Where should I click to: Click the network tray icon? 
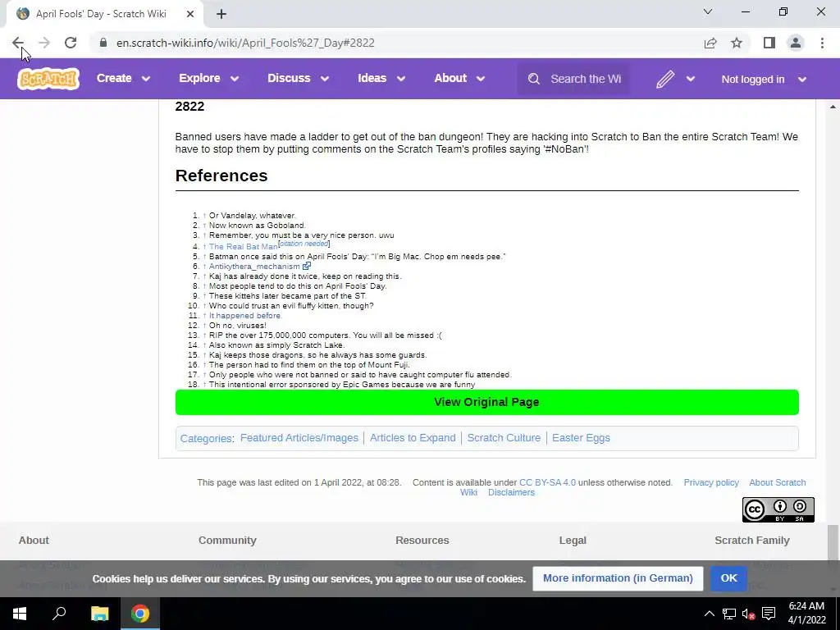(728, 614)
